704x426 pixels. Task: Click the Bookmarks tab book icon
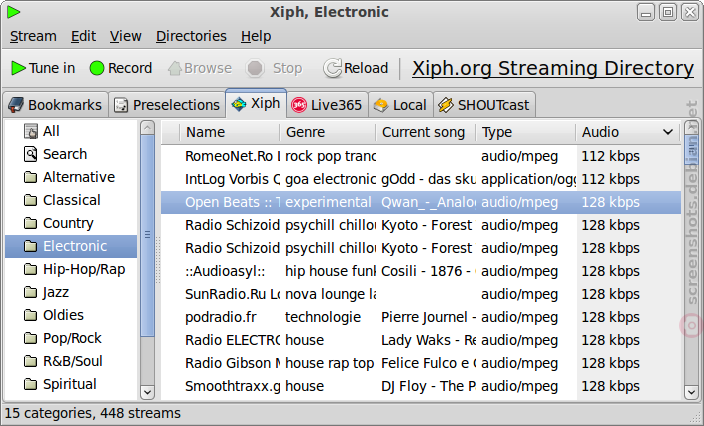(x=16, y=105)
